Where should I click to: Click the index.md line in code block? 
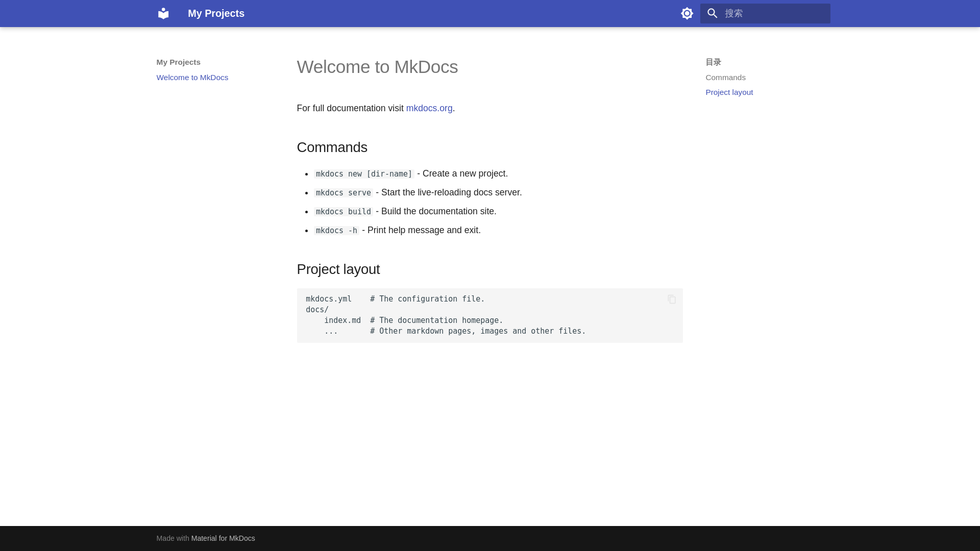[x=413, y=320]
